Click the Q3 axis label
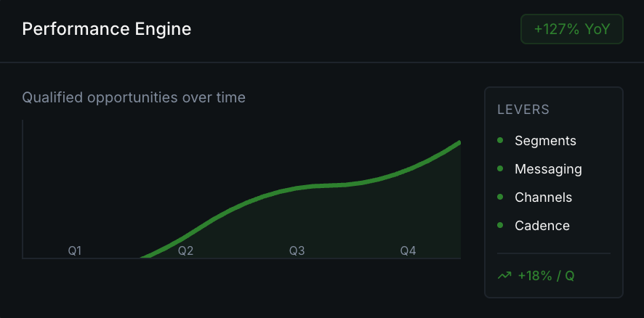Image resolution: width=644 pixels, height=318 pixels. click(x=297, y=251)
